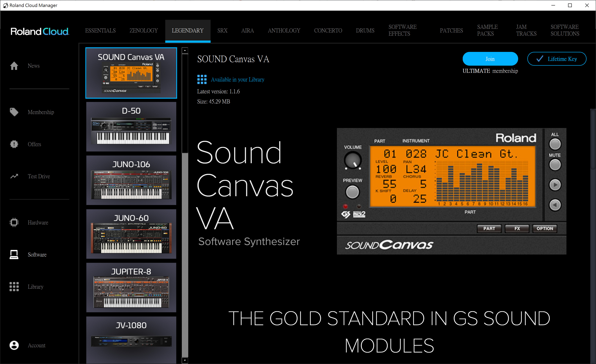
Task: Select the JUNO-106 product thumbnail
Action: point(131,180)
